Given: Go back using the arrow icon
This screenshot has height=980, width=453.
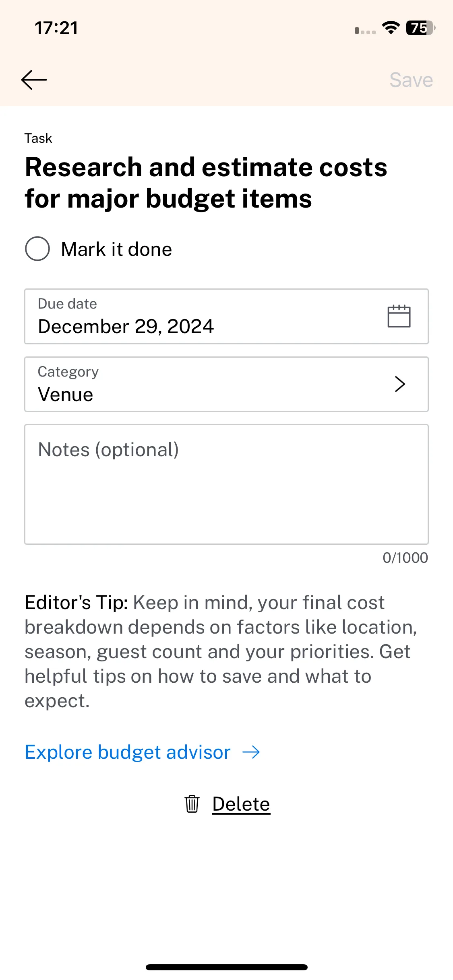Looking at the screenshot, I should 34,80.
